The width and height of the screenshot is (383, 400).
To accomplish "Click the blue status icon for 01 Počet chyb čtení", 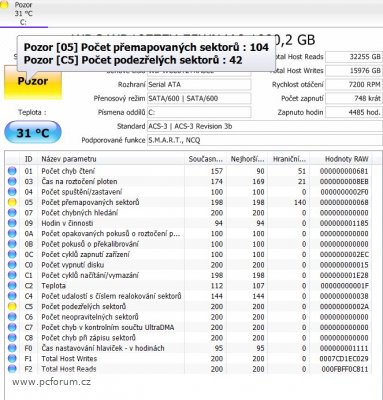I will [x=12, y=171].
